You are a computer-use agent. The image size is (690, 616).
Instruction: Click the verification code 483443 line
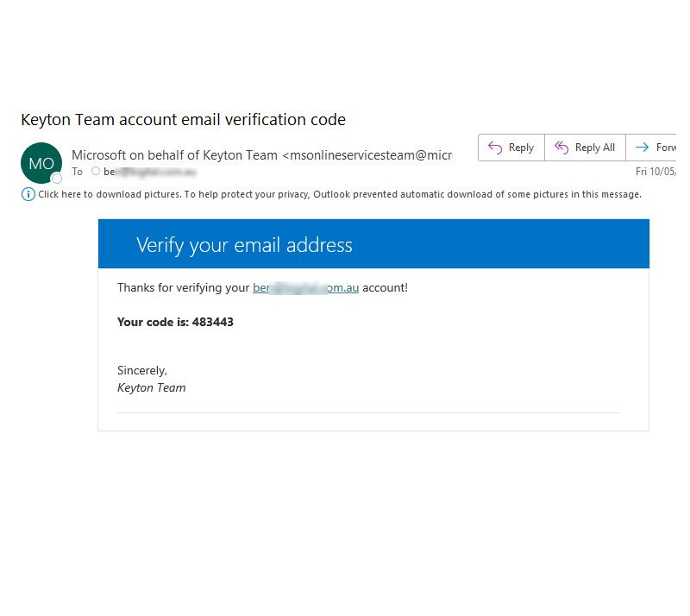pyautogui.click(x=175, y=322)
